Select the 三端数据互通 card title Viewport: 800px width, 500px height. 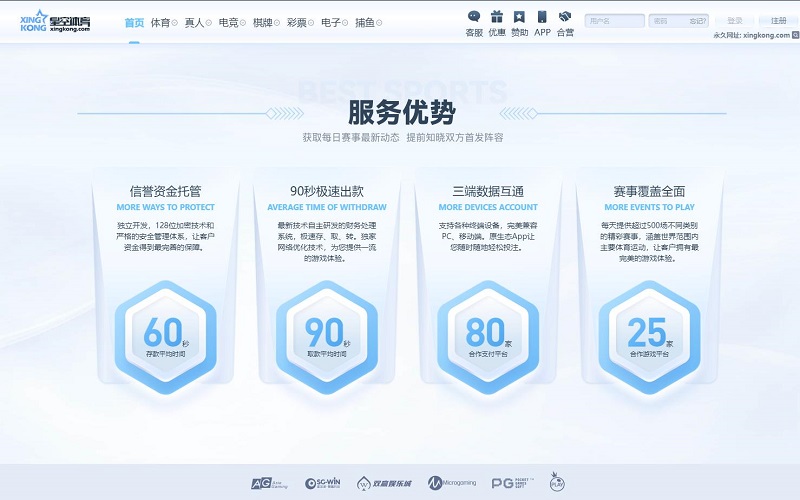[x=488, y=191]
